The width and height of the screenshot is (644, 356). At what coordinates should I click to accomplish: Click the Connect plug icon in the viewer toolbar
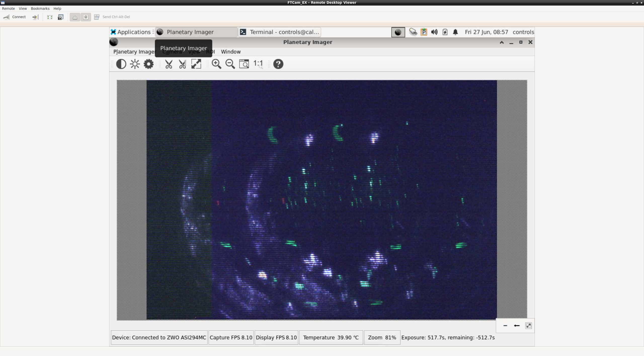point(6,17)
